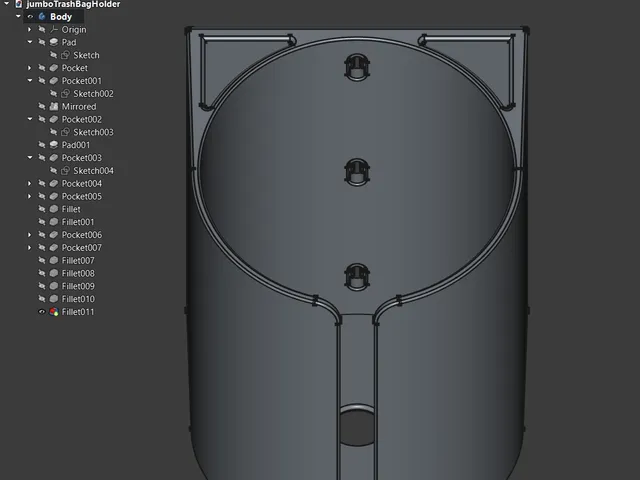
Task: Click the blue Body icon in the tree
Action: pyautogui.click(x=42, y=17)
